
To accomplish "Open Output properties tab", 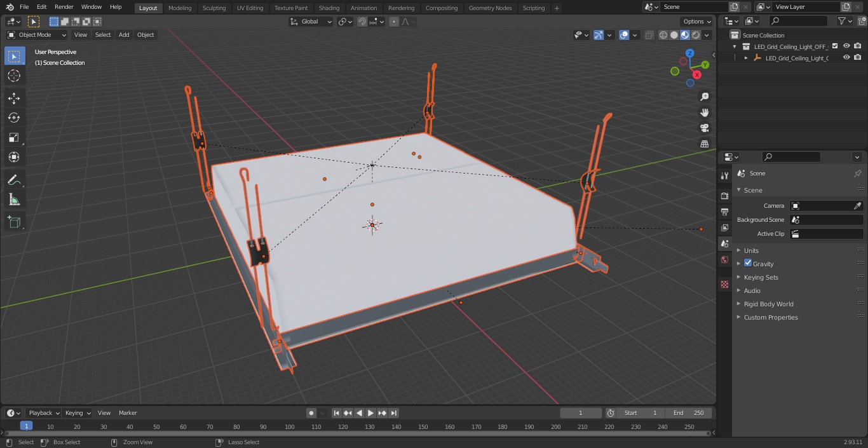I will click(x=724, y=212).
